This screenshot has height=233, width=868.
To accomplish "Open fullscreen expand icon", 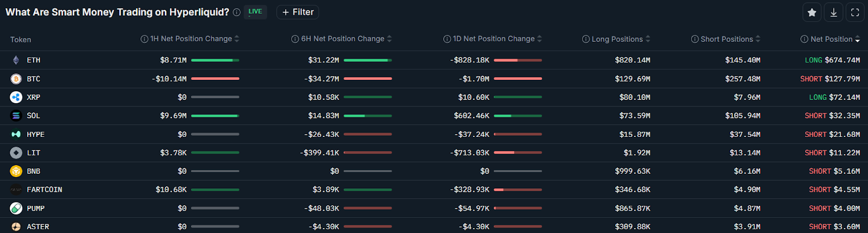I will (x=855, y=12).
